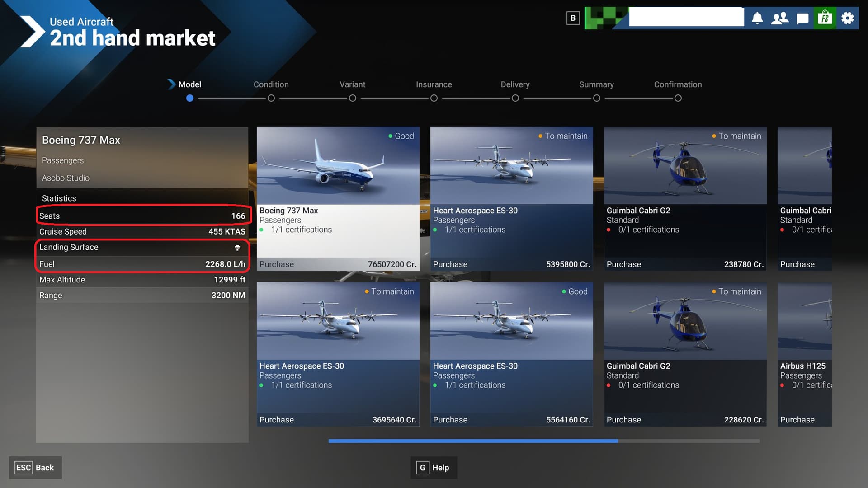Click the Landing Surface type icon

(237, 248)
